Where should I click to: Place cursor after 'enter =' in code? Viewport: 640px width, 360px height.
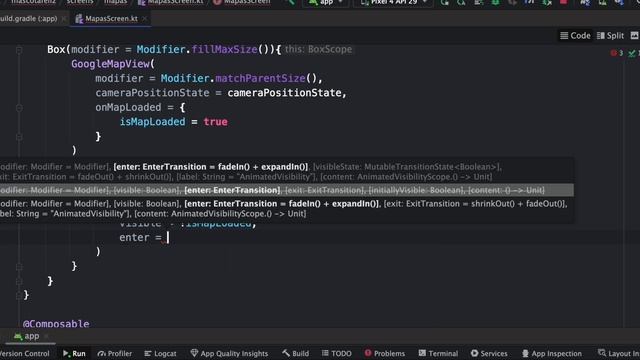167,238
